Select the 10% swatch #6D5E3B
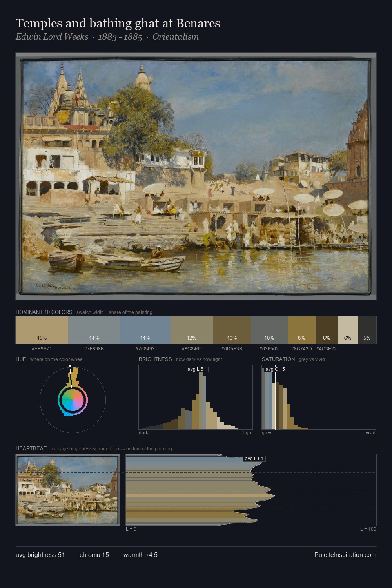The width and height of the screenshot is (392, 588). tap(232, 330)
